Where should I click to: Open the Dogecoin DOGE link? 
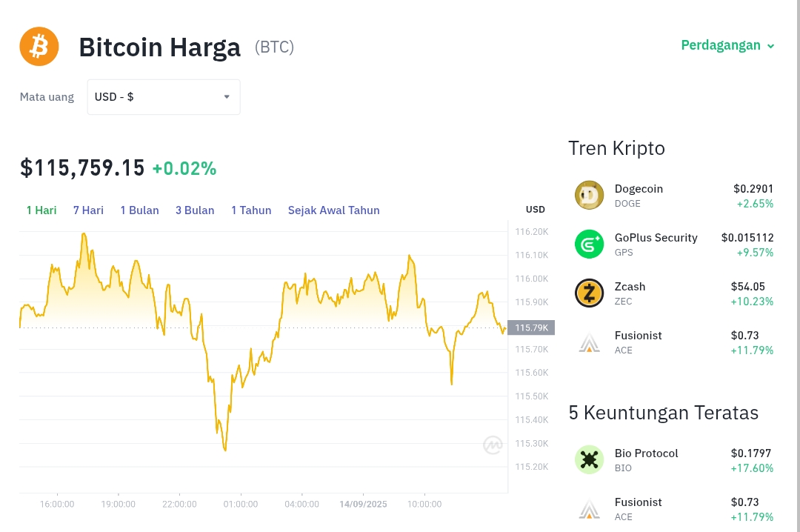tap(639, 196)
